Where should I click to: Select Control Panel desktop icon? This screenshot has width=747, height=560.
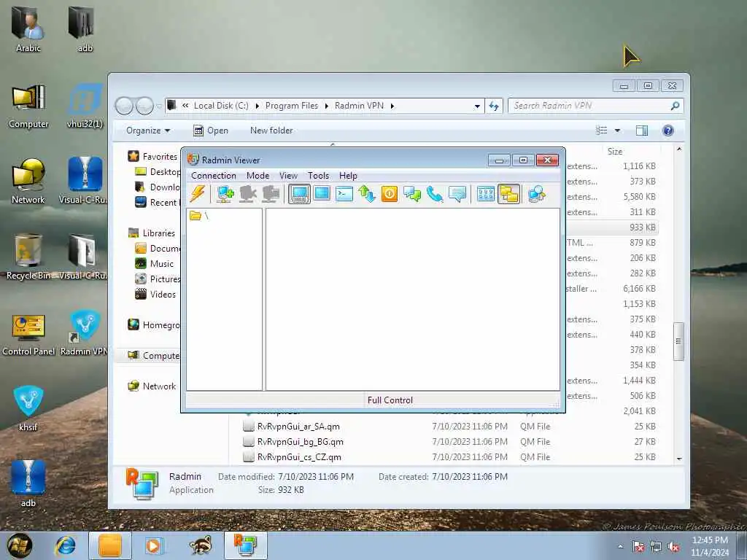[x=28, y=335]
